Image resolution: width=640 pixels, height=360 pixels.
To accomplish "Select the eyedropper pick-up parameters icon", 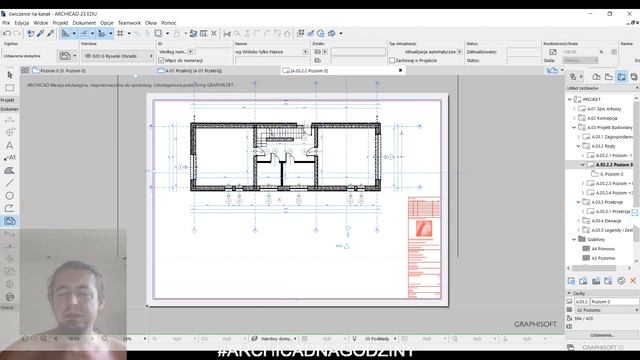I will coord(40,33).
